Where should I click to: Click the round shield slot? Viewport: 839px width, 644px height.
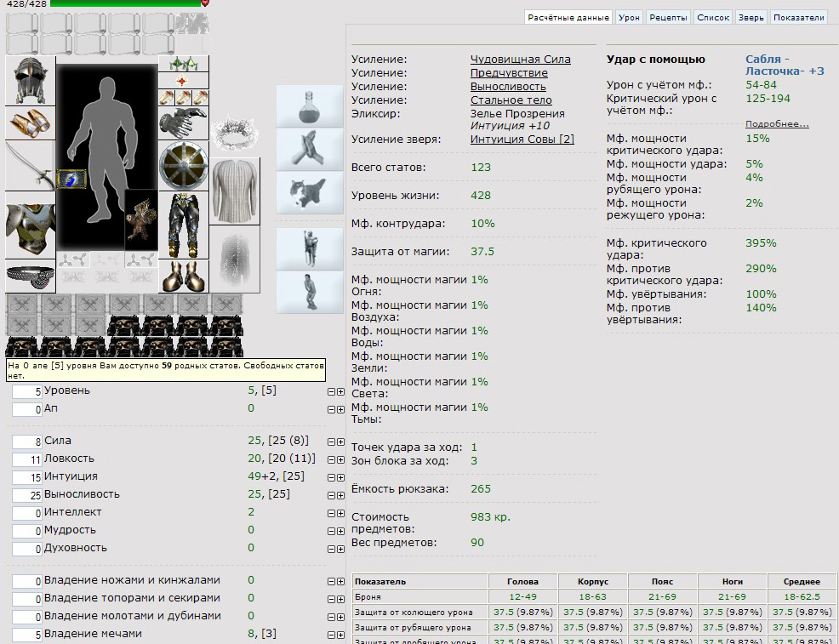[x=184, y=166]
